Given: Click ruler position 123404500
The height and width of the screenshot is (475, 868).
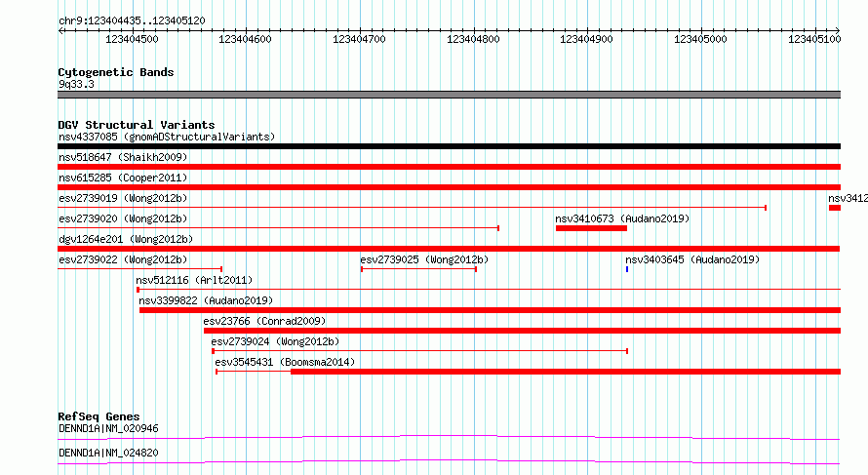Looking at the screenshot, I should (x=132, y=39).
